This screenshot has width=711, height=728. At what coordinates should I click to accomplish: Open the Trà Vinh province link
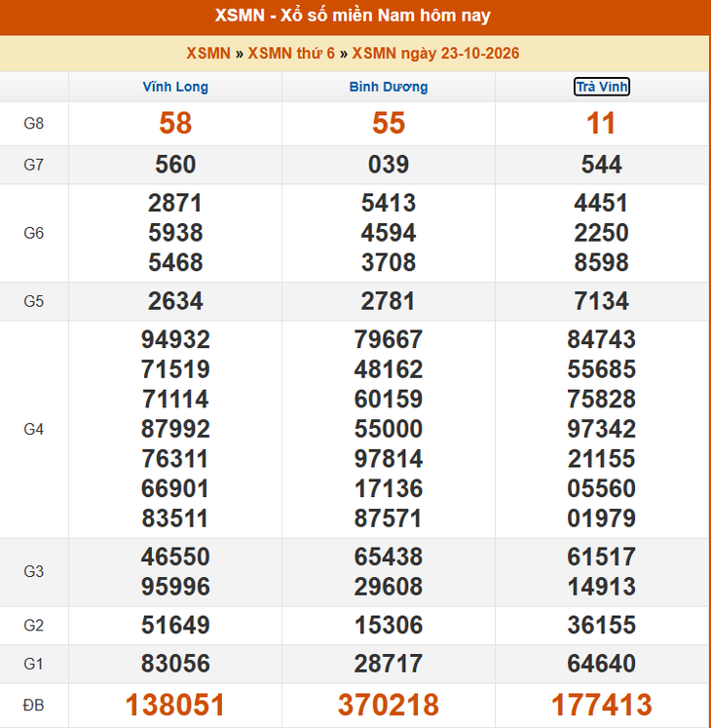(602, 87)
